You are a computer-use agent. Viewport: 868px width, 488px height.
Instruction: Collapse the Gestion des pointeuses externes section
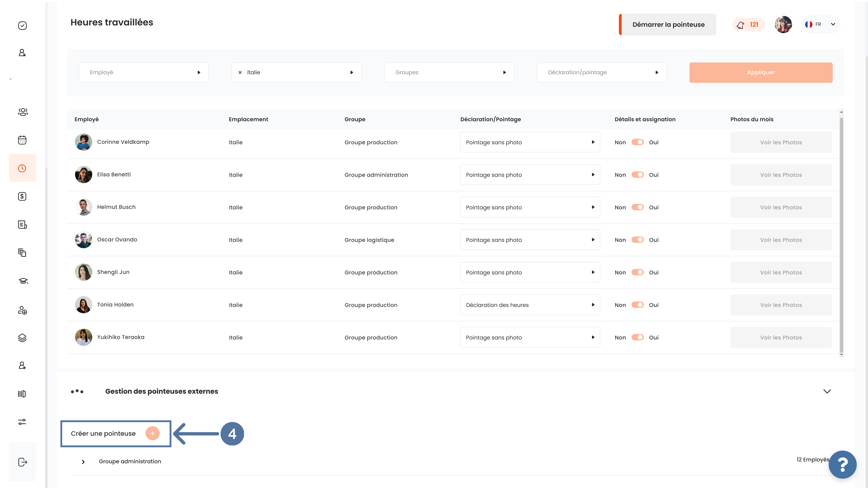pyautogui.click(x=827, y=391)
